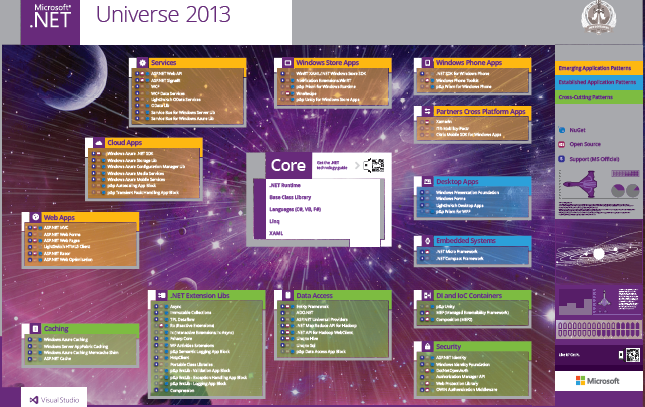Click the padlock icon beside Security
The image size is (645, 407).
427,347
